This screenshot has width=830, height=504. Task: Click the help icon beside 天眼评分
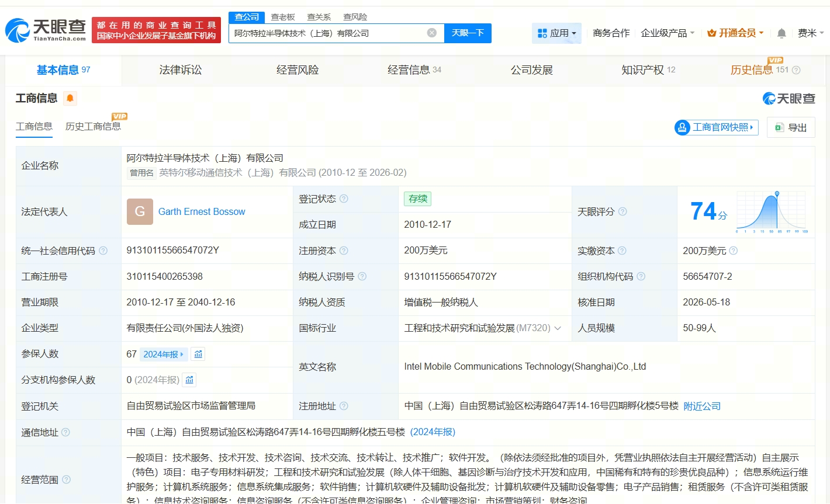(622, 211)
